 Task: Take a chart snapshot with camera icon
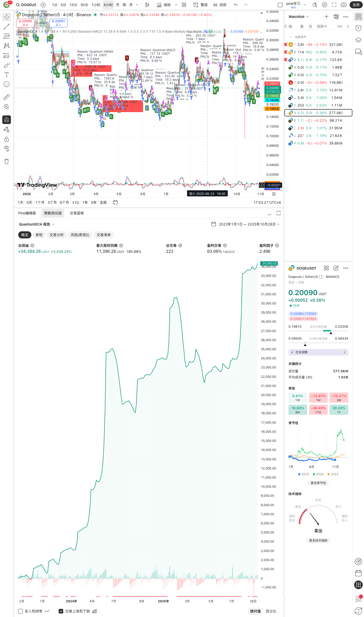344,5
